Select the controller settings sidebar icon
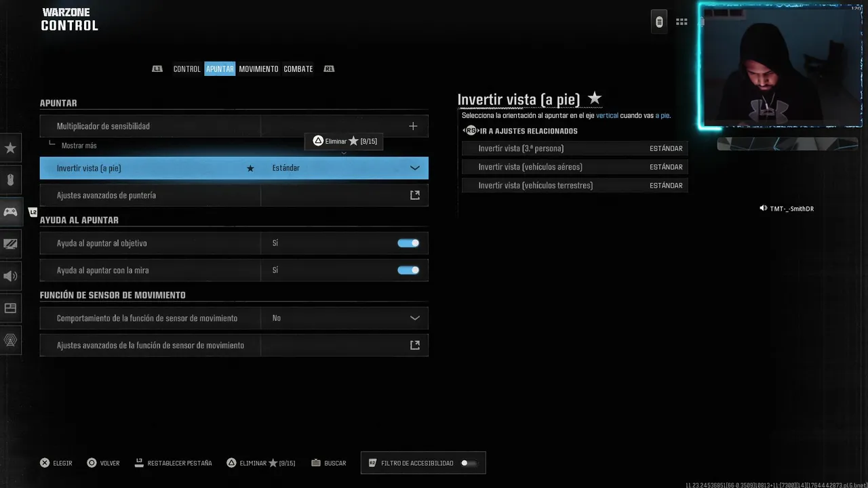The height and width of the screenshot is (488, 868). 10,212
